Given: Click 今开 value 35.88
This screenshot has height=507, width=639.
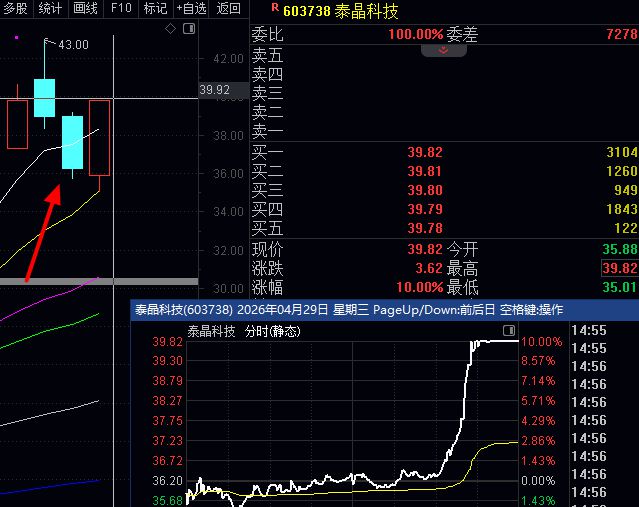Looking at the screenshot, I should [620, 249].
